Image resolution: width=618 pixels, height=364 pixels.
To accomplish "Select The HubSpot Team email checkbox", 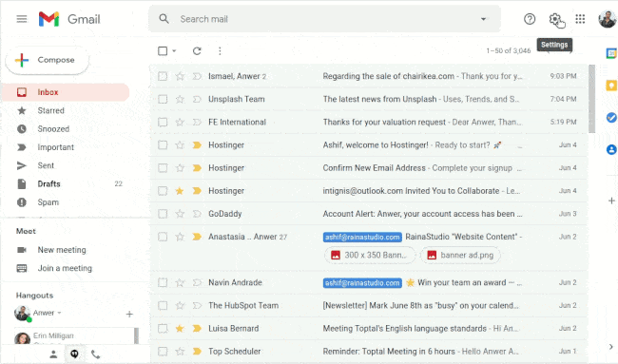I will [x=163, y=305].
